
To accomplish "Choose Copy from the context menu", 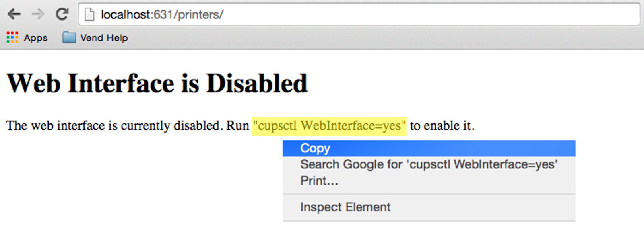I will pyautogui.click(x=315, y=148).
